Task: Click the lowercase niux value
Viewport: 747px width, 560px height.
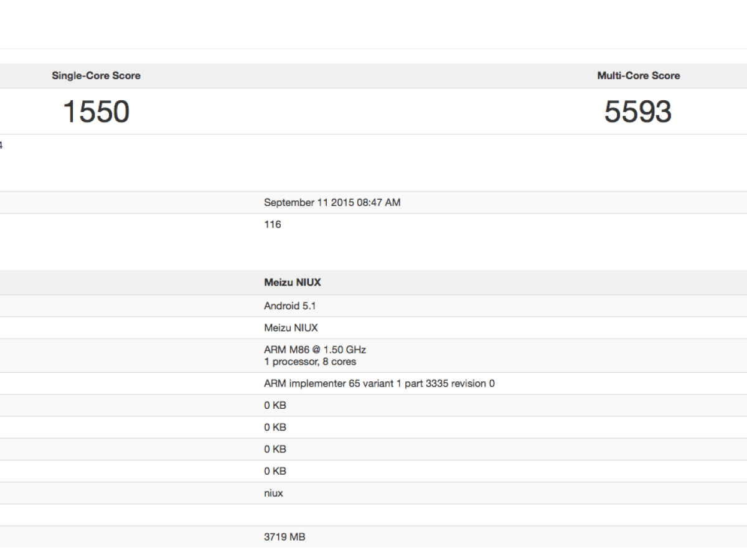Action: (x=273, y=493)
